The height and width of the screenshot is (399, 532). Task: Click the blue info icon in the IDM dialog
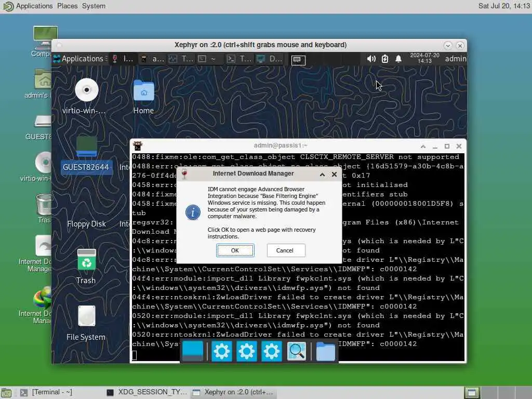(193, 212)
